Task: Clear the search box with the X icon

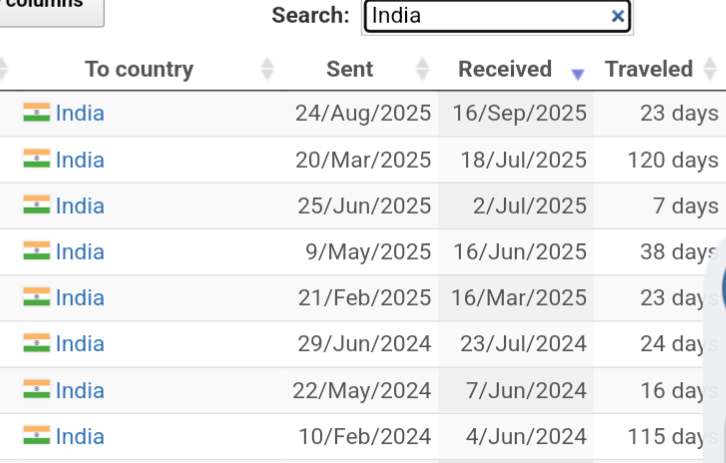Action: pos(618,16)
